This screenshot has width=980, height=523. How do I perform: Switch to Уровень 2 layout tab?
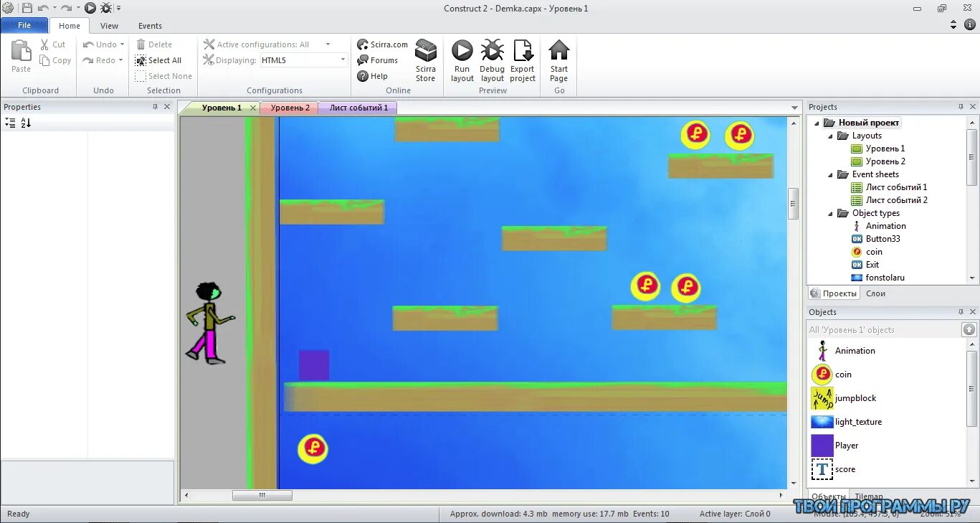pos(290,108)
